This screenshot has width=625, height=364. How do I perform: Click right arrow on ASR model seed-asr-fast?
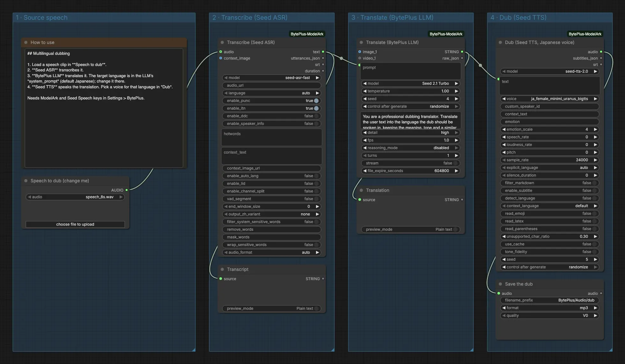(317, 78)
